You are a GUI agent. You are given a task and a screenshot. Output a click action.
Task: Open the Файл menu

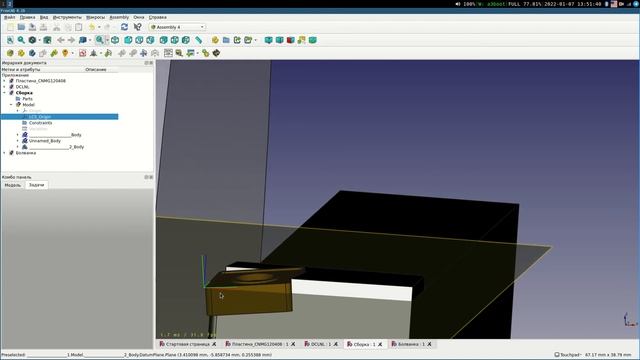[x=9, y=17]
